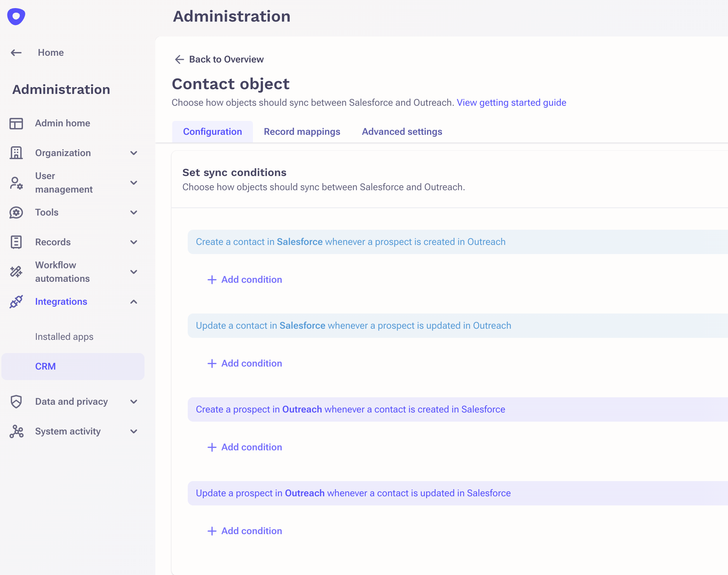Click plus icon under Create contact in Salesforce
728x575 pixels.
pyautogui.click(x=212, y=280)
